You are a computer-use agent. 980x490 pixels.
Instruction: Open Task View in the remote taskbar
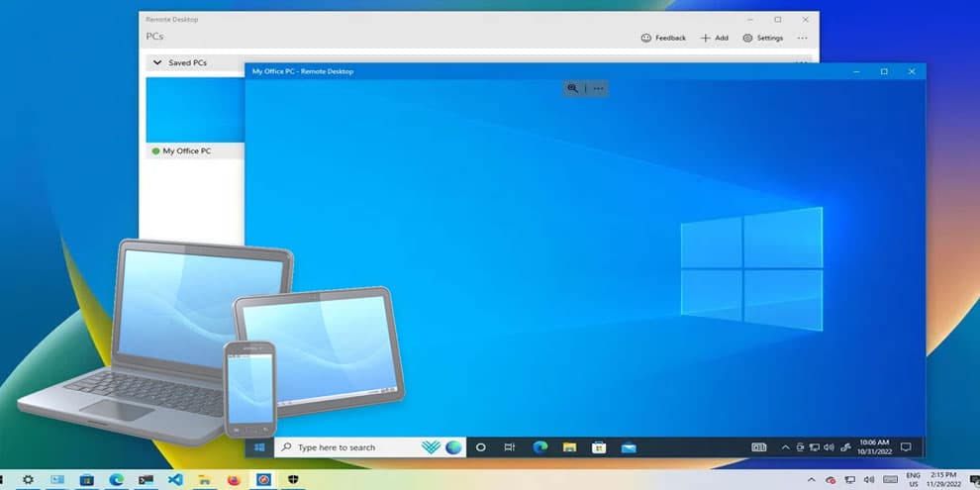point(510,447)
